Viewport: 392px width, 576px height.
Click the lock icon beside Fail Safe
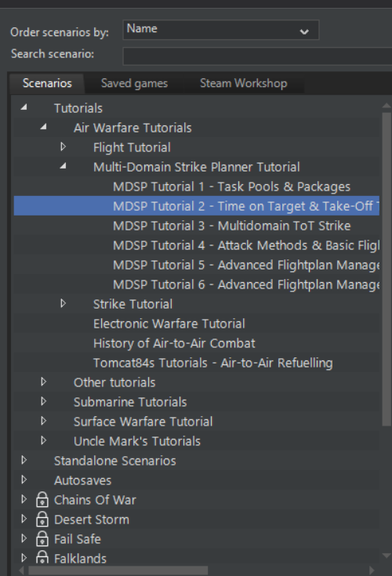[42, 539]
